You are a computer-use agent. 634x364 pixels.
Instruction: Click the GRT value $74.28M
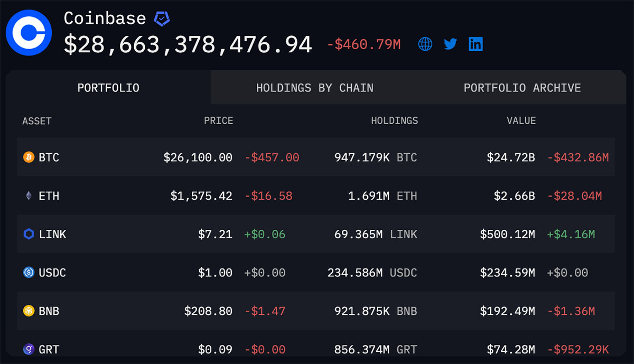click(x=511, y=349)
